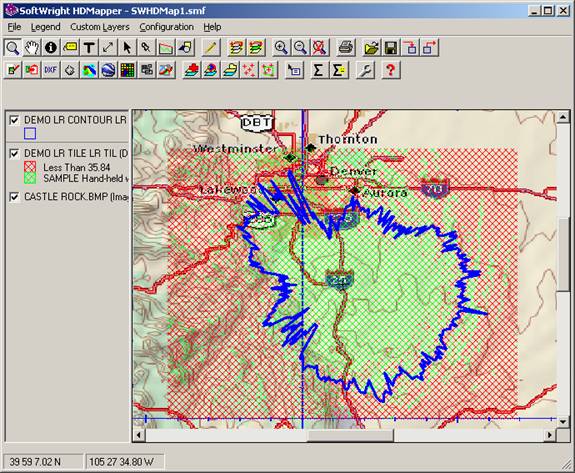
Task: Click the horizontal scrollbar left arrow
Action: (139, 435)
